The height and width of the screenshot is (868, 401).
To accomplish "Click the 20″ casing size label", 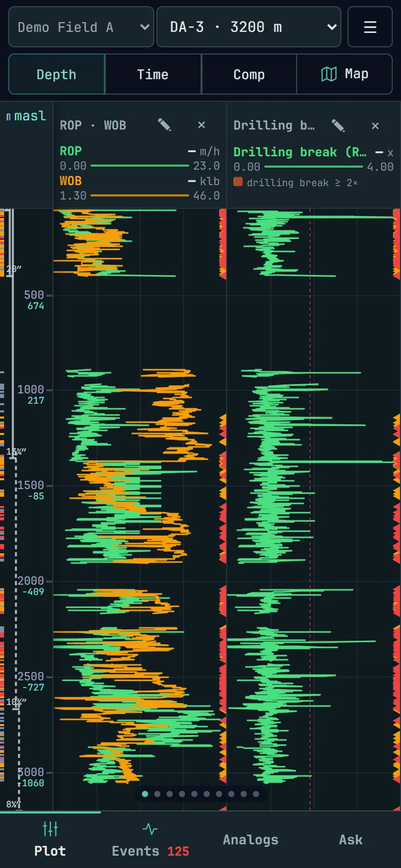I will click(14, 269).
